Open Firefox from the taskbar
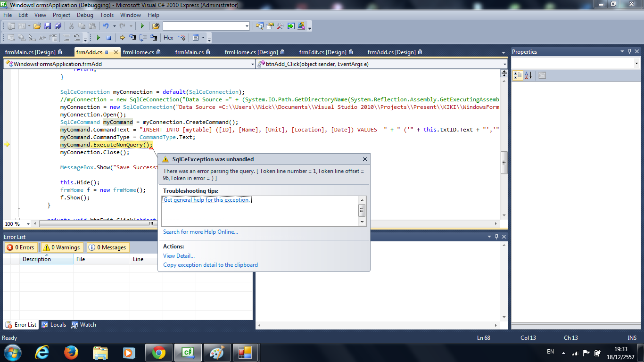The height and width of the screenshot is (362, 644). point(71,352)
